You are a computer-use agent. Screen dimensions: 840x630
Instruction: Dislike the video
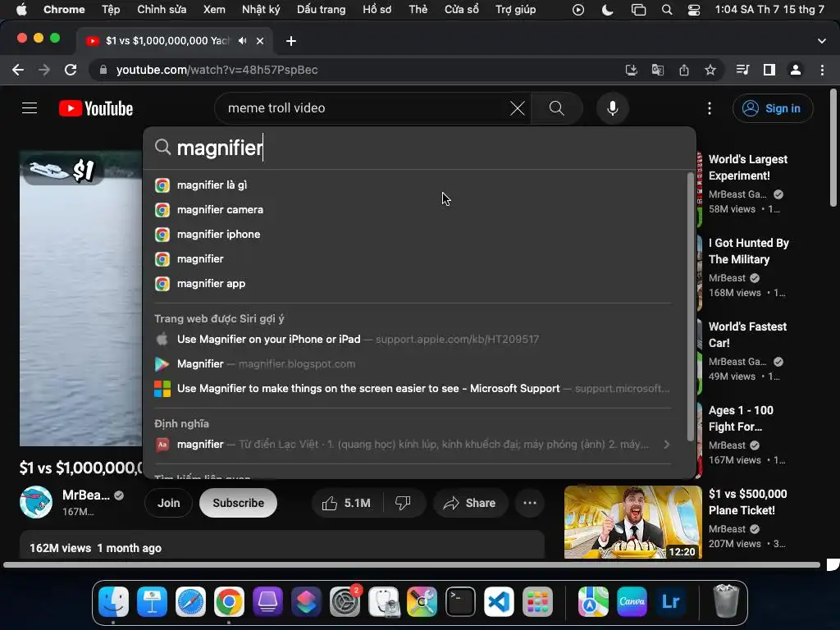(403, 503)
